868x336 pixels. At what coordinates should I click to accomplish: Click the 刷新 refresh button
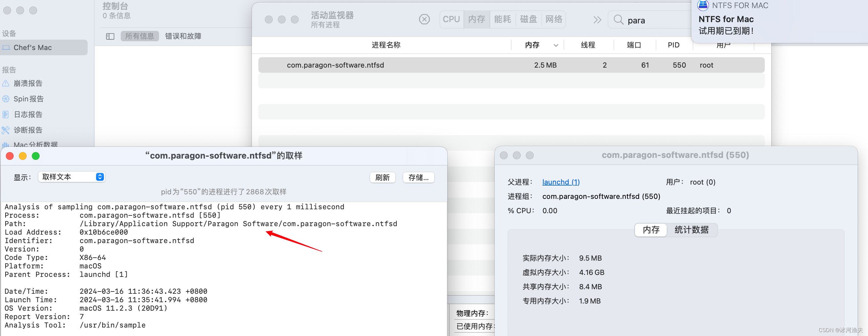(x=382, y=177)
